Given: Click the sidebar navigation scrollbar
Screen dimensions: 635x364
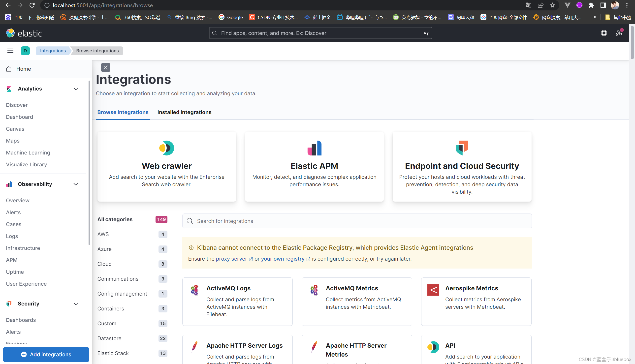Looking at the screenshot, I should 89,162.
